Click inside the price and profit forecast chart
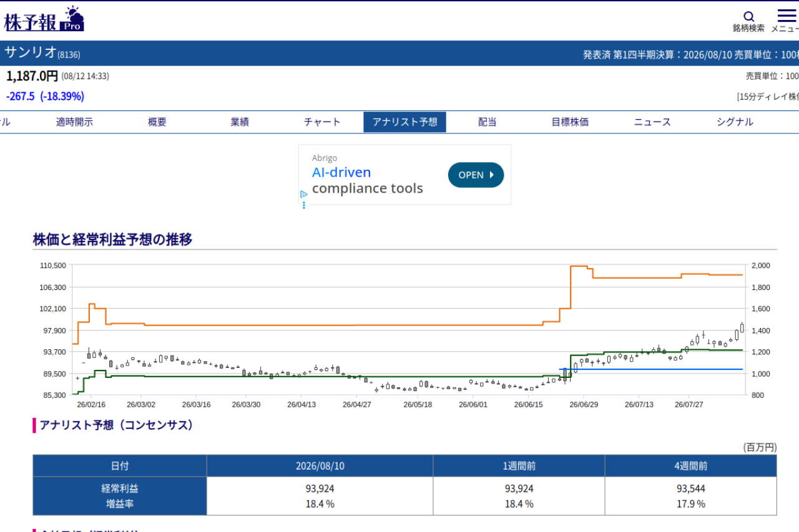 click(x=409, y=330)
